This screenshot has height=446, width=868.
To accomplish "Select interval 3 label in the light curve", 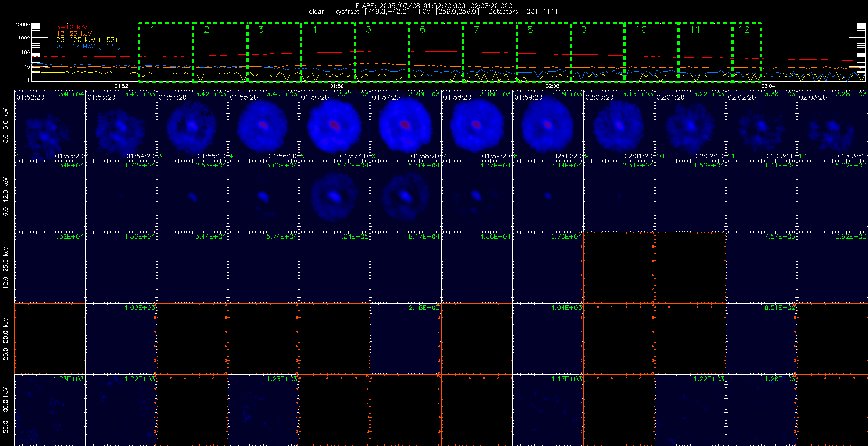I will [261, 29].
